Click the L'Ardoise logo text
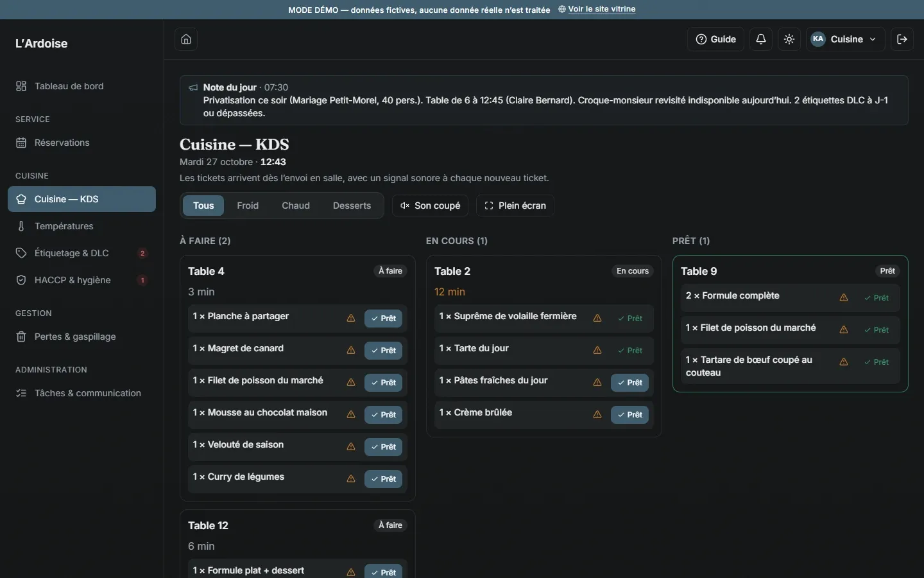The height and width of the screenshot is (578, 924). (42, 44)
